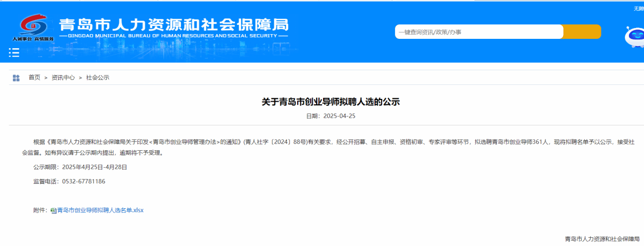Click the robot assistant mascot icon
Image resolution: width=644 pixels, height=246 pixels.
pyautogui.click(x=635, y=37)
